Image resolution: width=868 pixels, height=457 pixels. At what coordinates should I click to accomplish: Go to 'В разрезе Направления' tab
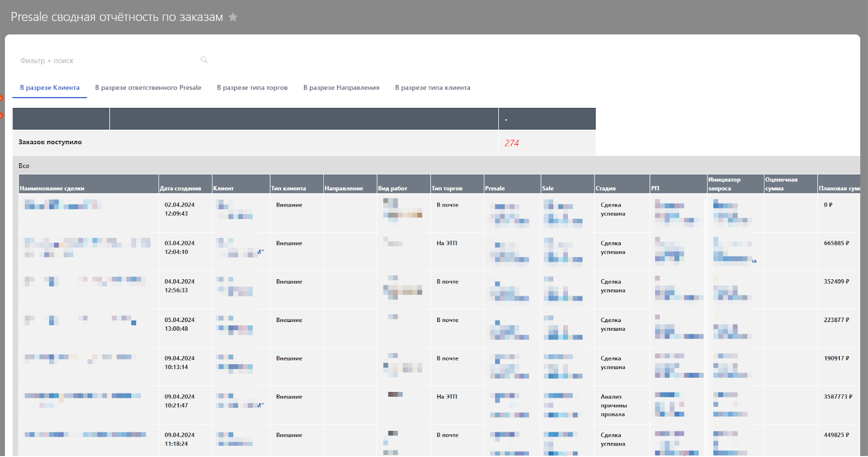point(341,88)
